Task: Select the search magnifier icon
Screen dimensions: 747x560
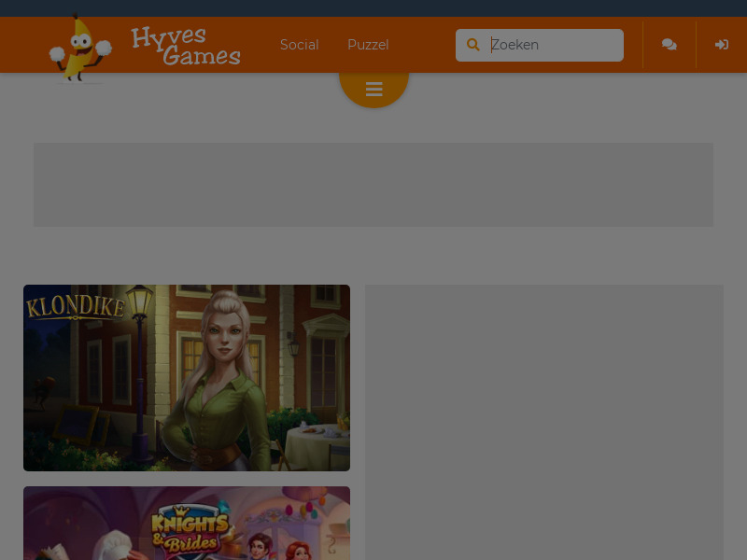Action: [473, 45]
